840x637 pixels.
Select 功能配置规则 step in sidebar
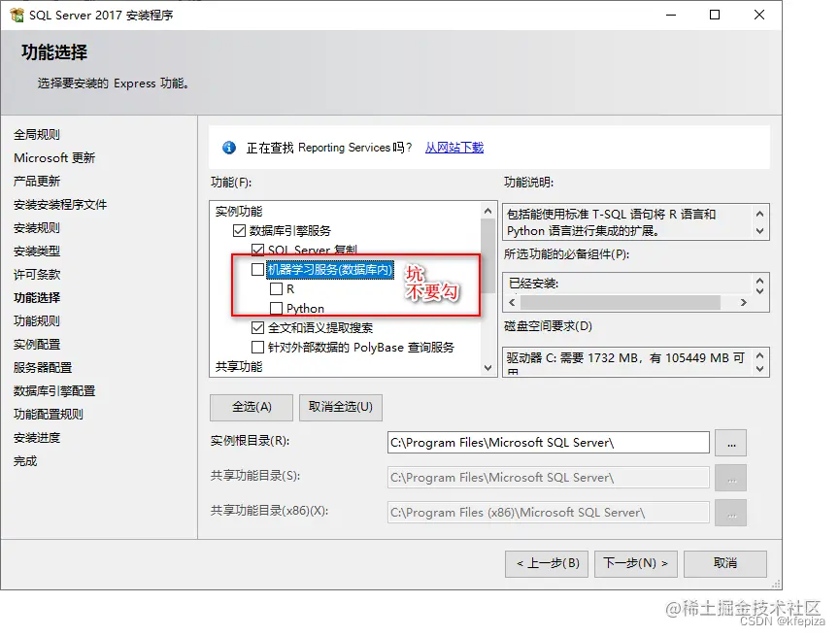pos(49,414)
